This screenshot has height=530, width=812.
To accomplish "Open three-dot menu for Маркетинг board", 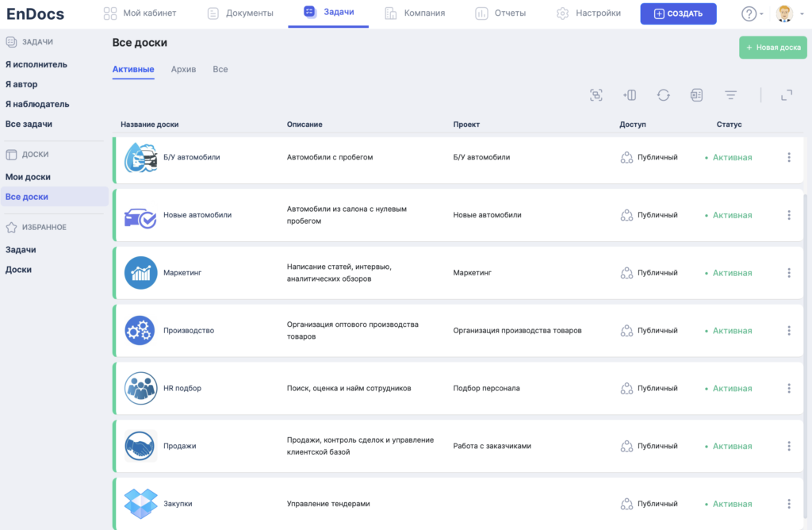I will (789, 273).
